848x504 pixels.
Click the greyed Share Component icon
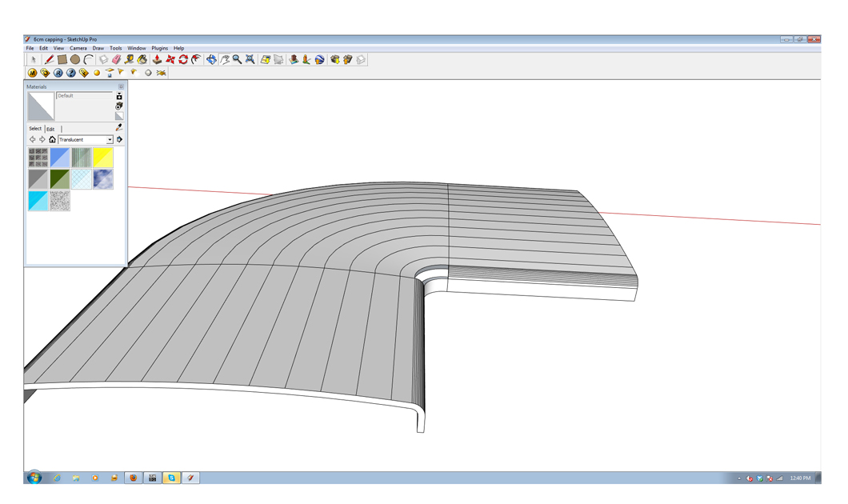[361, 59]
